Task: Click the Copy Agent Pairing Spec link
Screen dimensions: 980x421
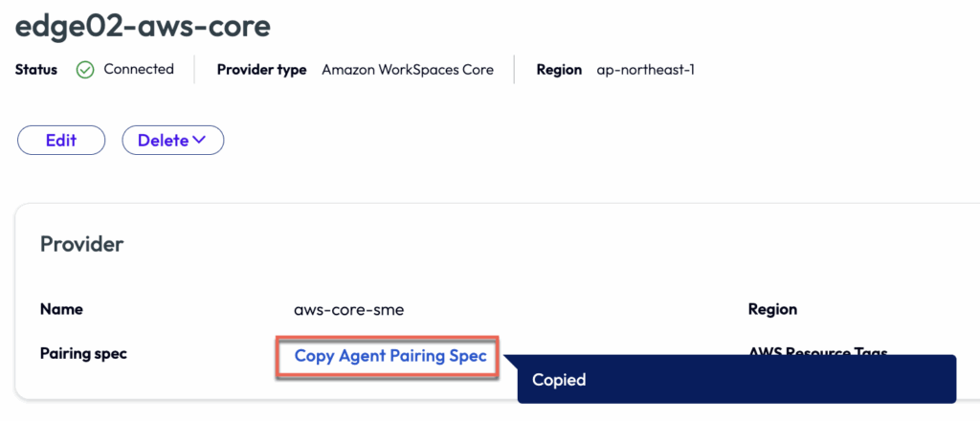Action: [x=390, y=357]
